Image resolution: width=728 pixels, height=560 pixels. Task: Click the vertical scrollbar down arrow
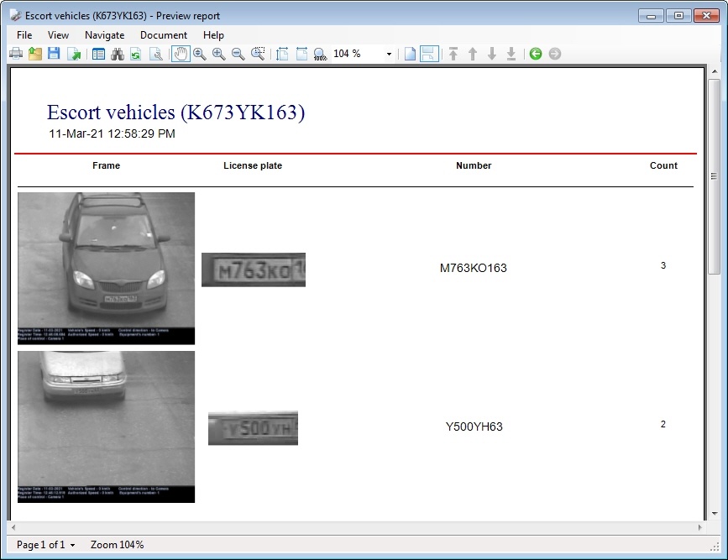tap(714, 513)
